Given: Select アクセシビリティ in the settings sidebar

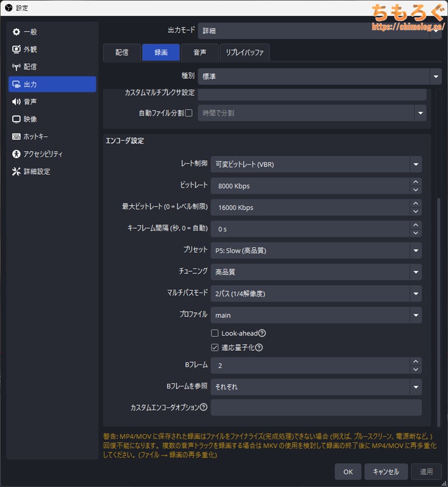Looking at the screenshot, I should [52, 154].
